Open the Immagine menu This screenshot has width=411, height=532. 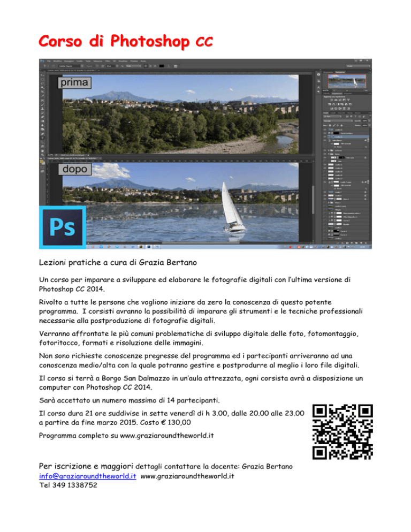click(x=68, y=60)
